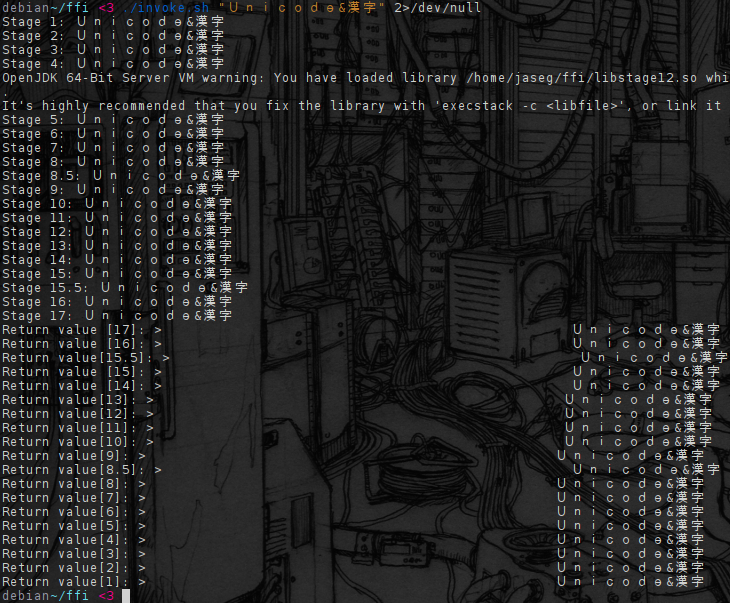Image resolution: width=730 pixels, height=603 pixels.
Task: Click the "Return value[7]:" label
Action: tap(66, 498)
